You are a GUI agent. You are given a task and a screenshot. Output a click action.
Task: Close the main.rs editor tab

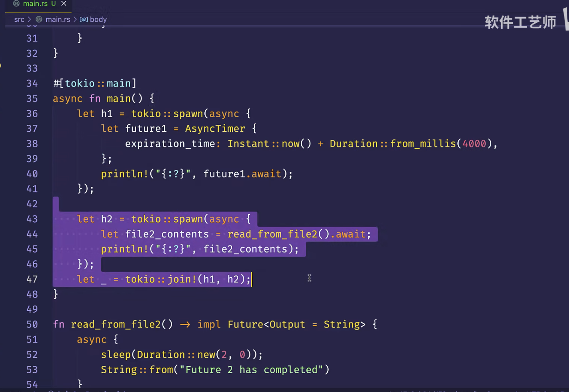(x=64, y=4)
